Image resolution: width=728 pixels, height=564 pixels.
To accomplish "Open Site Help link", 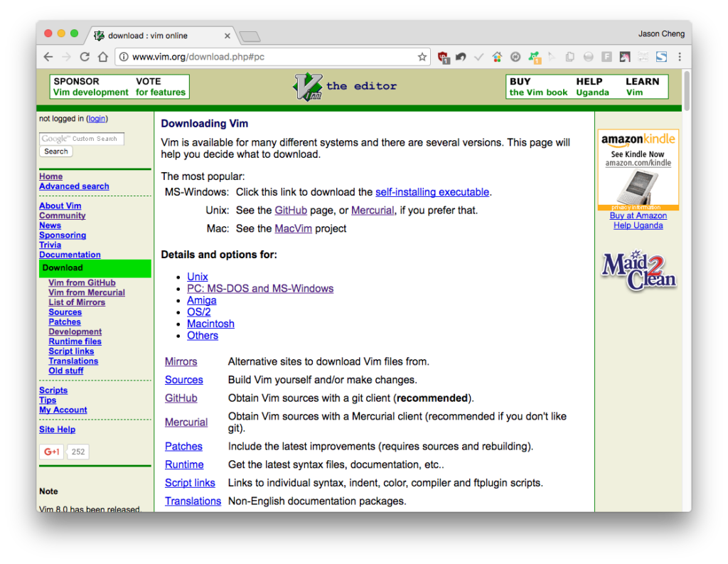I will (57, 430).
